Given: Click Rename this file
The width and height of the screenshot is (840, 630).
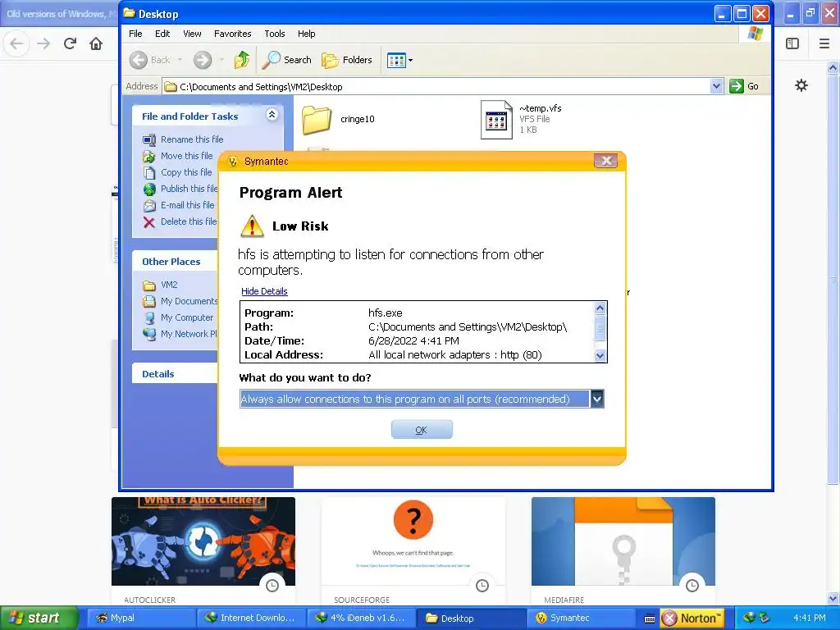Looking at the screenshot, I should [x=192, y=139].
